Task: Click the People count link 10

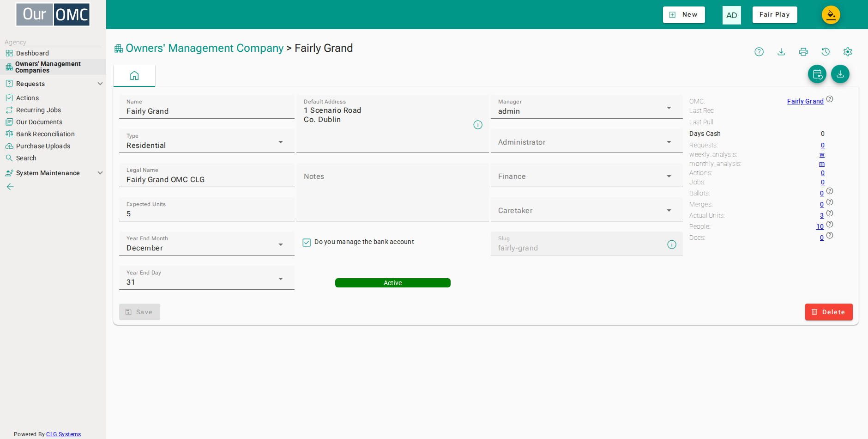Action: [820, 226]
